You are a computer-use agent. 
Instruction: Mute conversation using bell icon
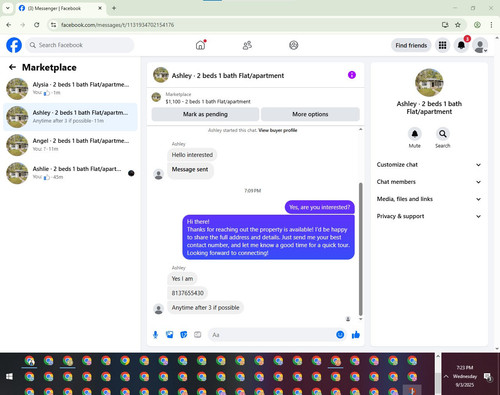coord(415,134)
